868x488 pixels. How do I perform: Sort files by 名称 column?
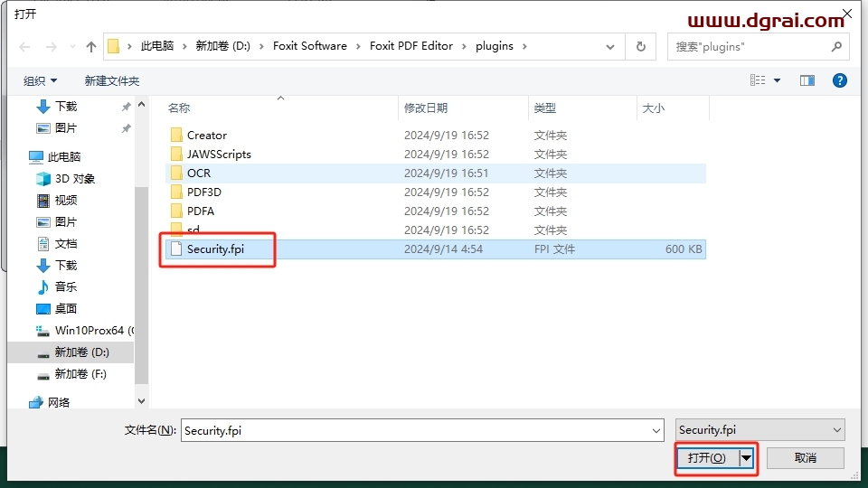pos(179,108)
